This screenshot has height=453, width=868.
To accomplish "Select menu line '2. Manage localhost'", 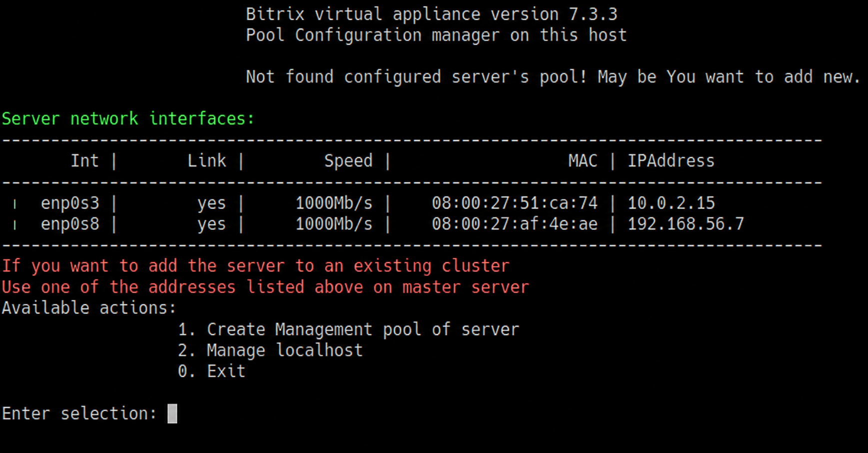I will click(270, 350).
